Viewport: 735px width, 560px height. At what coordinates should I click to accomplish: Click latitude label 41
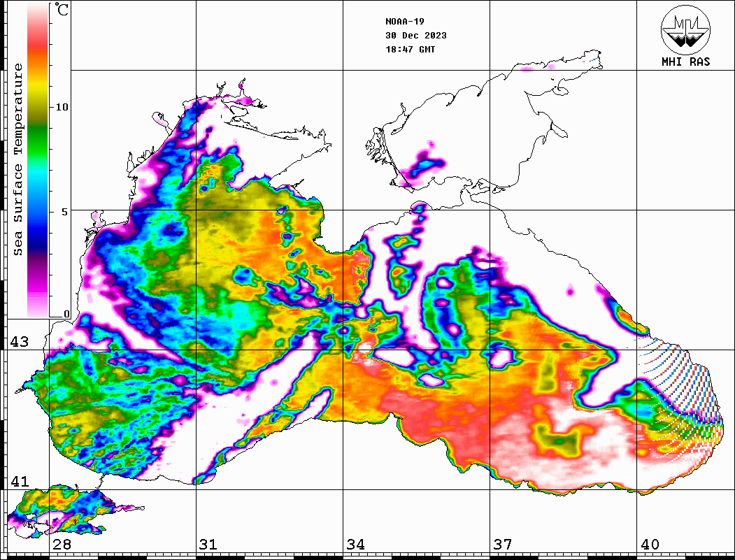pyautogui.click(x=19, y=481)
